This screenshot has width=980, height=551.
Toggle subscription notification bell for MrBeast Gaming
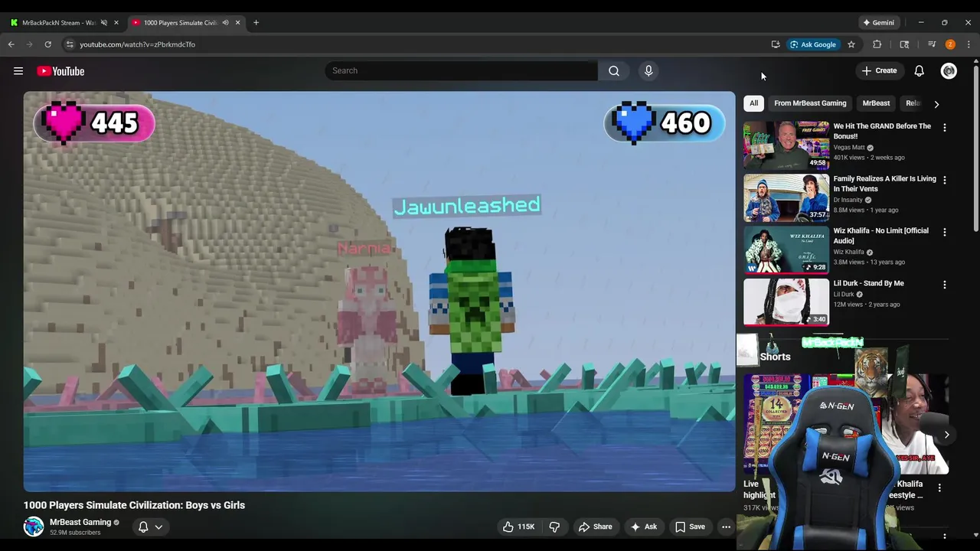(143, 527)
